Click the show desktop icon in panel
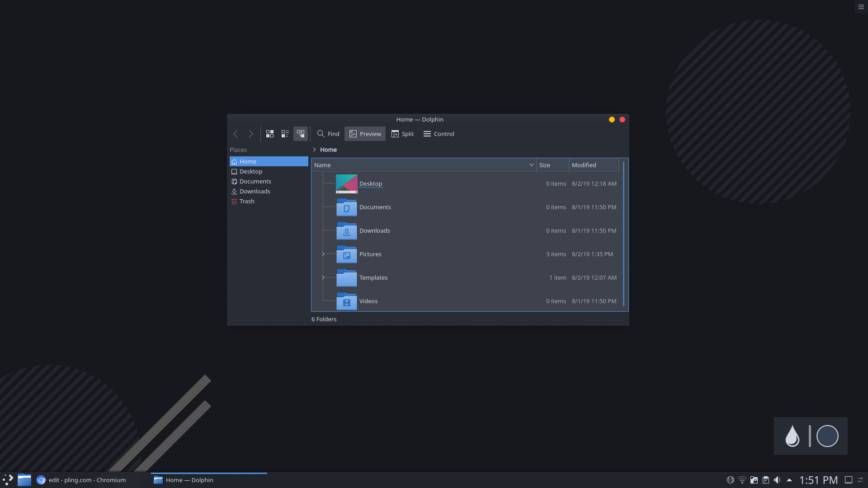This screenshot has height=488, width=868. click(x=849, y=480)
